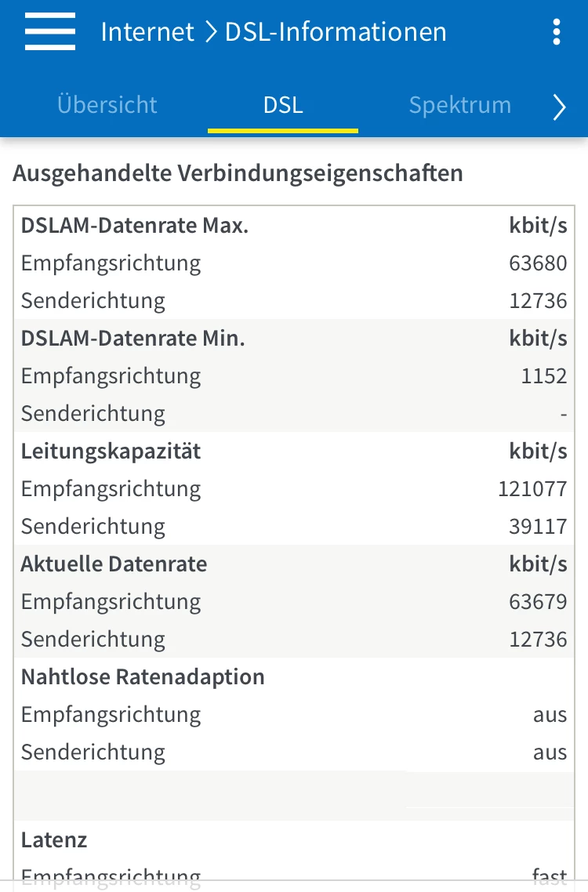Viewport: 588px width, 892px height.
Task: Open the Spektrum tab
Action: pyautogui.click(x=460, y=105)
